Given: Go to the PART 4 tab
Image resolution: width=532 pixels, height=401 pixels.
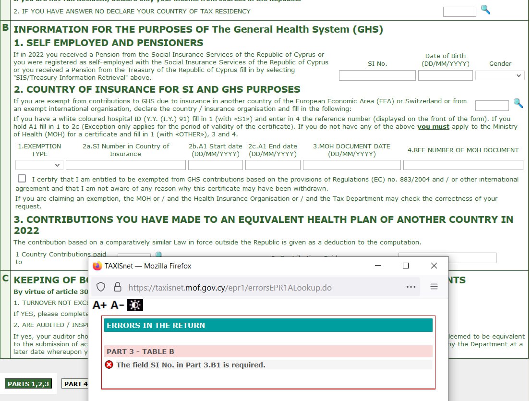Looking at the screenshot, I should pyautogui.click(x=75, y=384).
